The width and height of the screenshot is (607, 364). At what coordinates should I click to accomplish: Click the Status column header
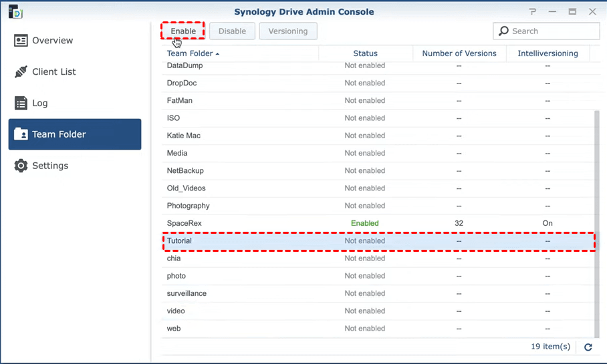tap(365, 53)
